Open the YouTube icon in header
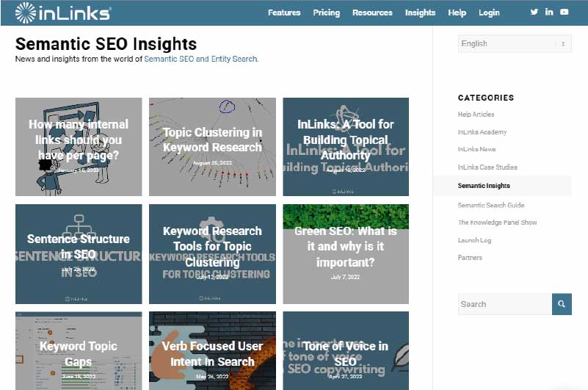 [564, 12]
